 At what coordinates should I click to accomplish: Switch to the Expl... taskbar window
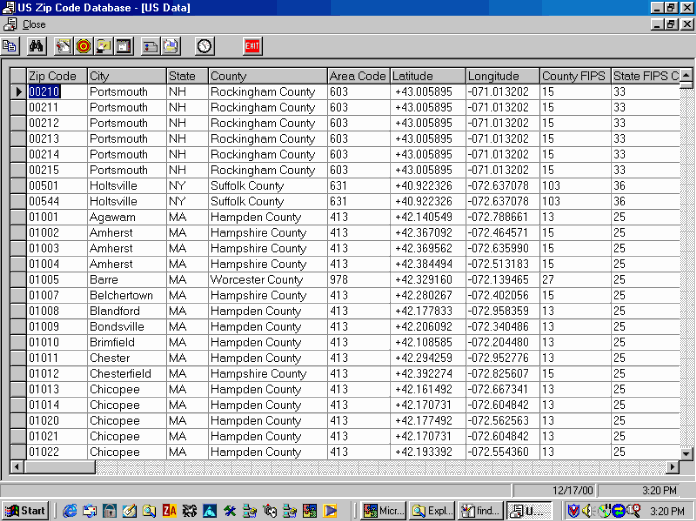[x=432, y=510]
